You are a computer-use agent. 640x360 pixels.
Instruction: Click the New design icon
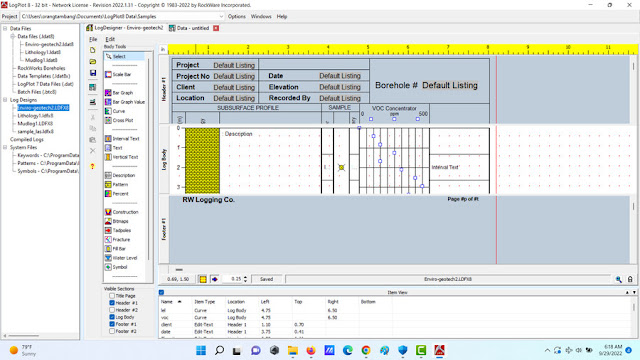tap(93, 50)
